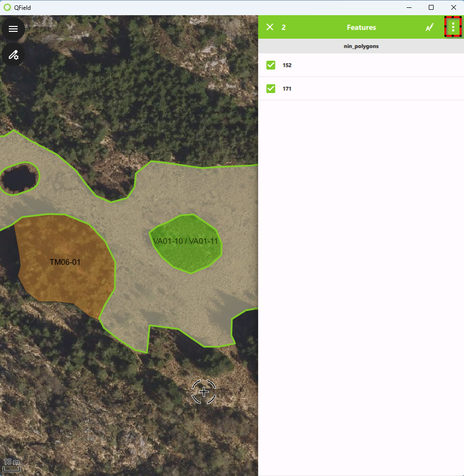The height and width of the screenshot is (476, 464).
Task: Click the selected count number 2
Action: [284, 27]
